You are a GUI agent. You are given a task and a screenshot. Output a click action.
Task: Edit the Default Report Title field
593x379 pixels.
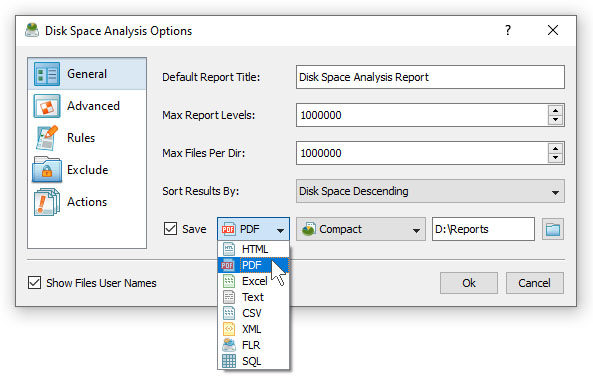pos(430,77)
